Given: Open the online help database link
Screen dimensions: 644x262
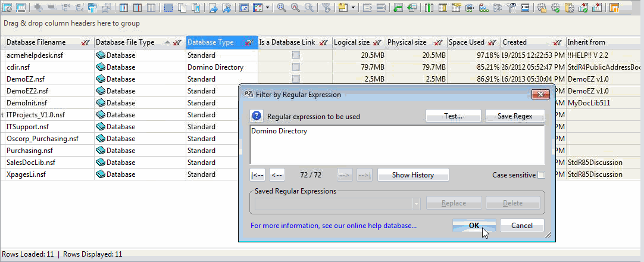Looking at the screenshot, I should [333, 226].
